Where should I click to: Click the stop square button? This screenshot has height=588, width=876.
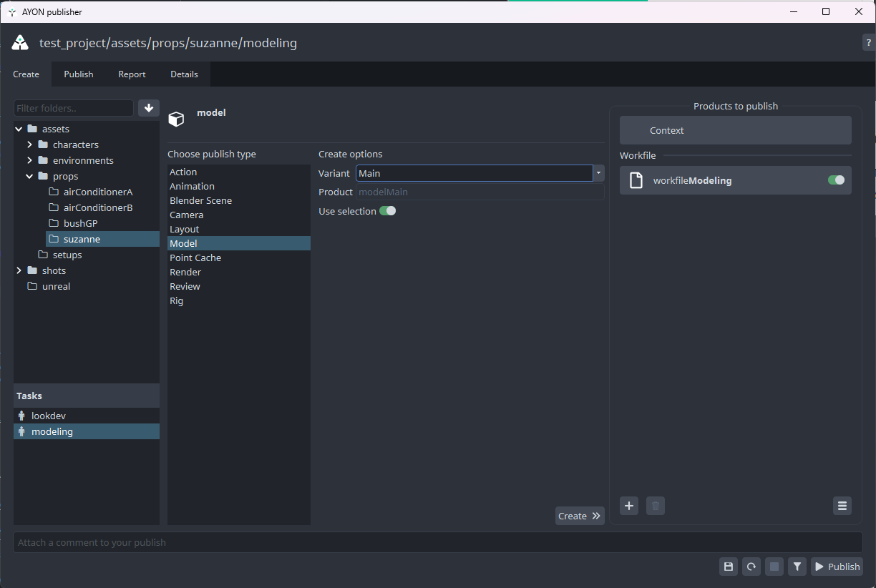(x=774, y=567)
